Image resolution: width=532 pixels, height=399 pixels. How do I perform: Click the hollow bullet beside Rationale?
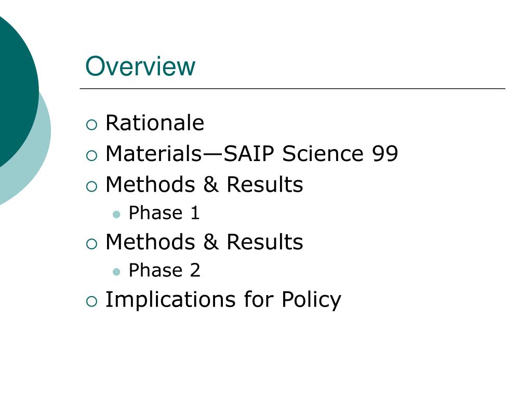[x=91, y=125]
